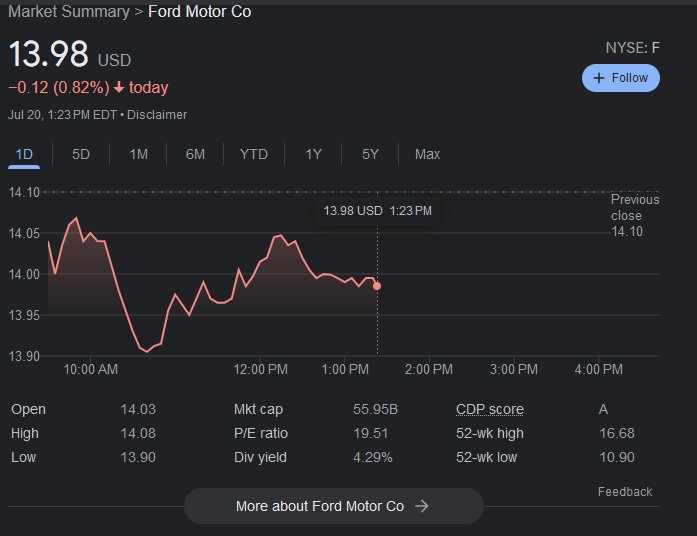Click the Div yield label
The height and width of the screenshot is (536, 697).
(x=260, y=457)
